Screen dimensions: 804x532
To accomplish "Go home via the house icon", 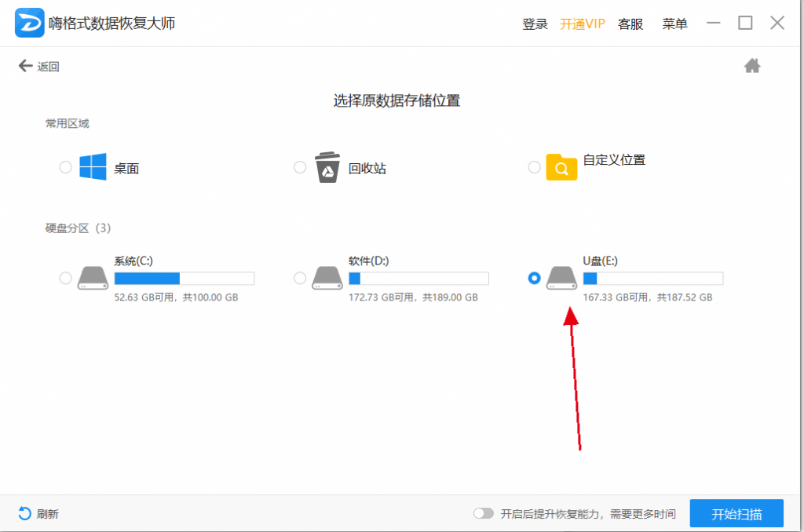I will point(752,66).
